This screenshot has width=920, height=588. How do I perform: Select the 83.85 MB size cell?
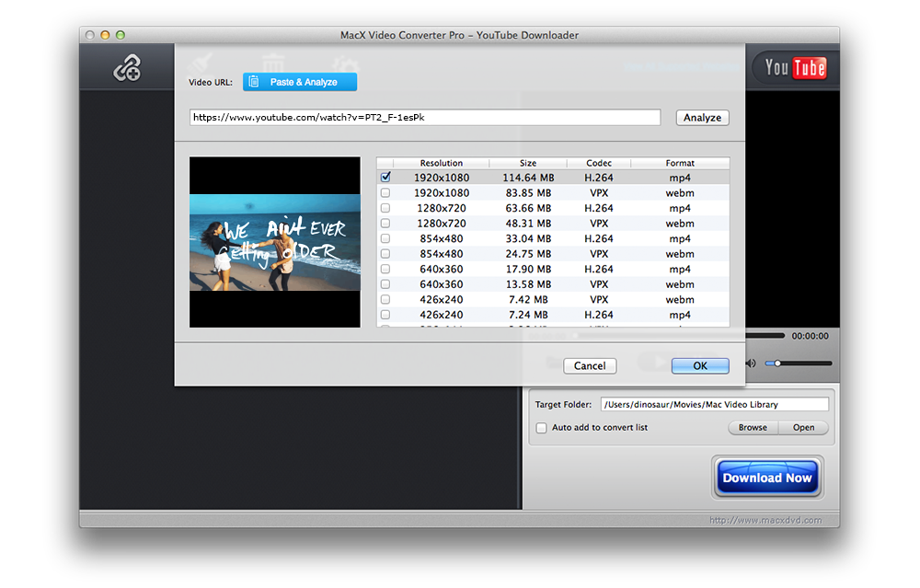tap(528, 192)
